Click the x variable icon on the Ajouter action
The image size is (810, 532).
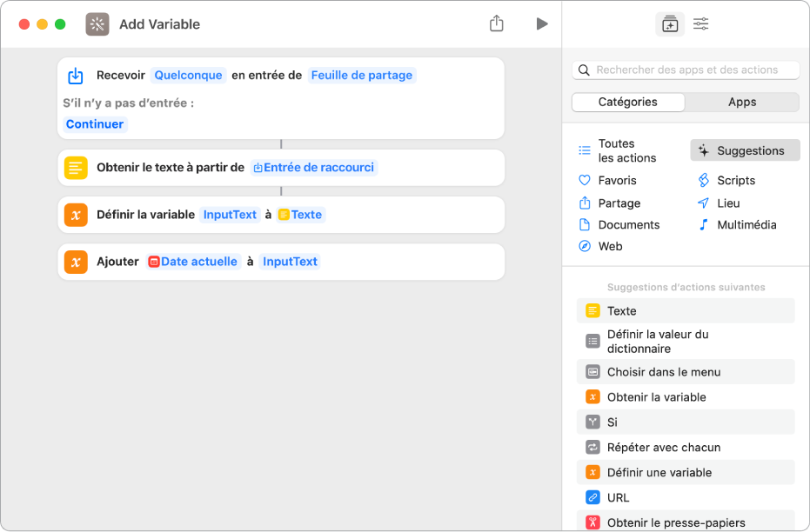(75, 261)
